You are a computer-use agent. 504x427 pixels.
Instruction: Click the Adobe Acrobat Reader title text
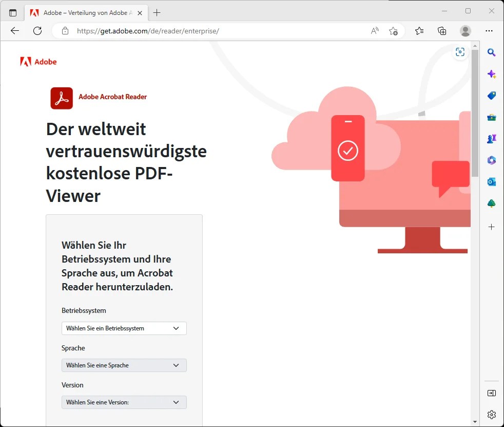click(112, 97)
